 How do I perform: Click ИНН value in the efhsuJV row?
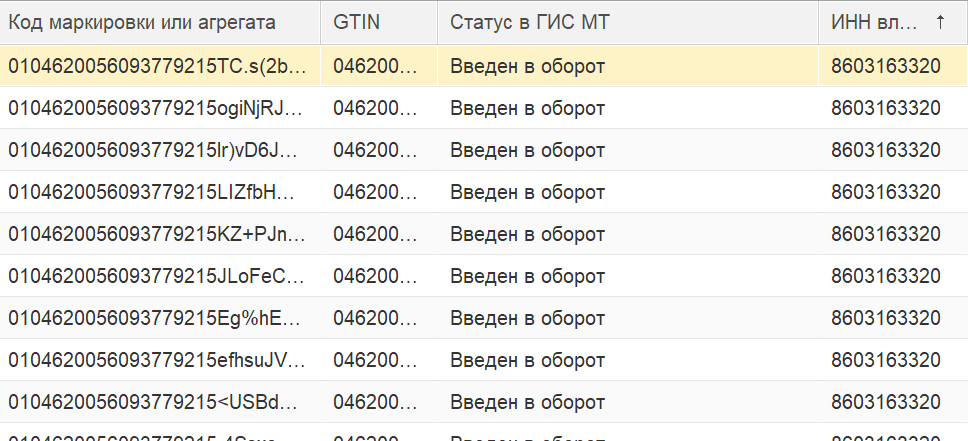tap(886, 360)
